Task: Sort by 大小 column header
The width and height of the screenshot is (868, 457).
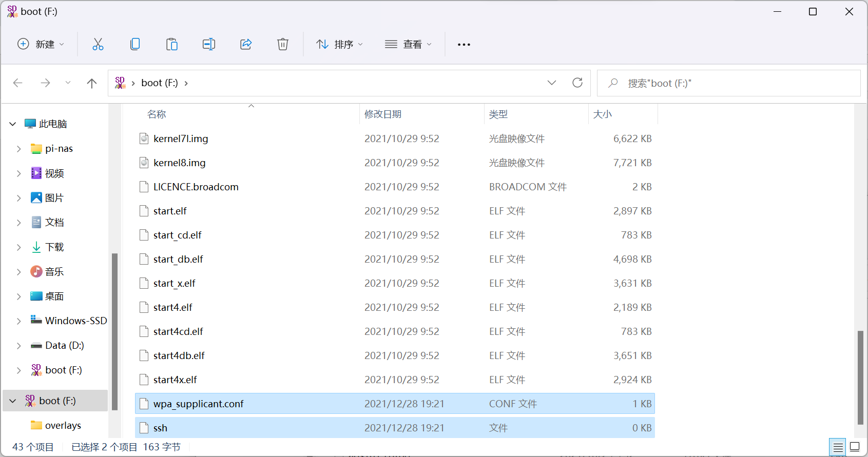Action: pyautogui.click(x=603, y=114)
